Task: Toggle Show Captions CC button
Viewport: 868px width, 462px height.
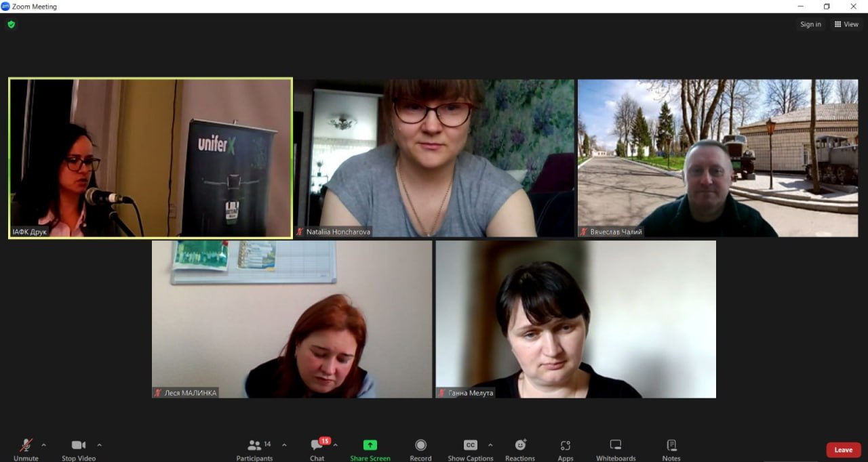Action: pyautogui.click(x=470, y=446)
